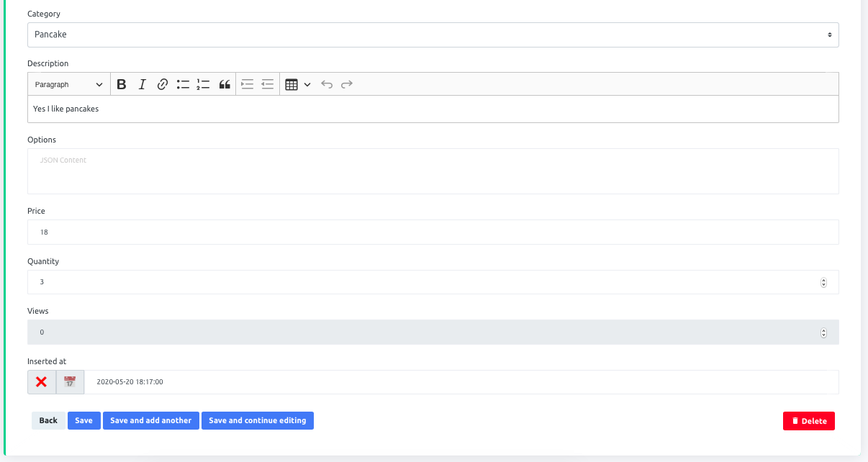Insert a hyperlink in the description
868x462 pixels.
click(x=162, y=83)
